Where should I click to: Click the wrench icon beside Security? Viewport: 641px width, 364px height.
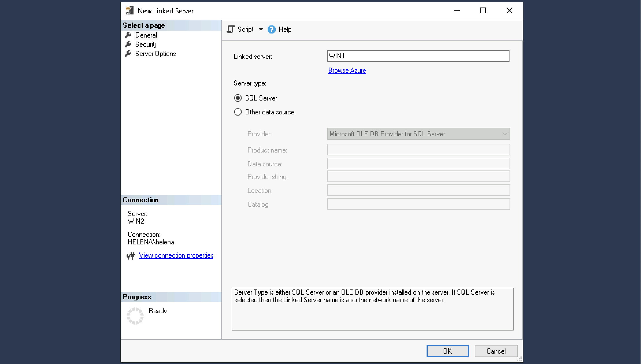click(x=128, y=44)
